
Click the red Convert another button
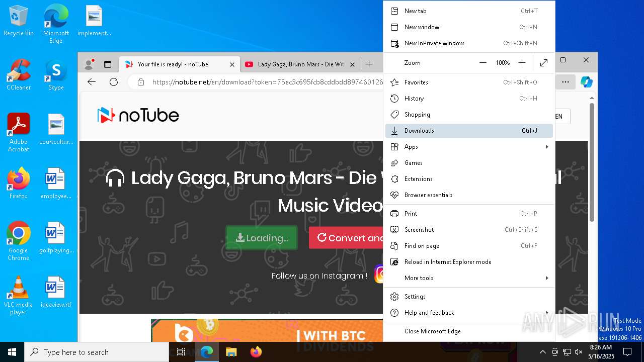point(346,238)
